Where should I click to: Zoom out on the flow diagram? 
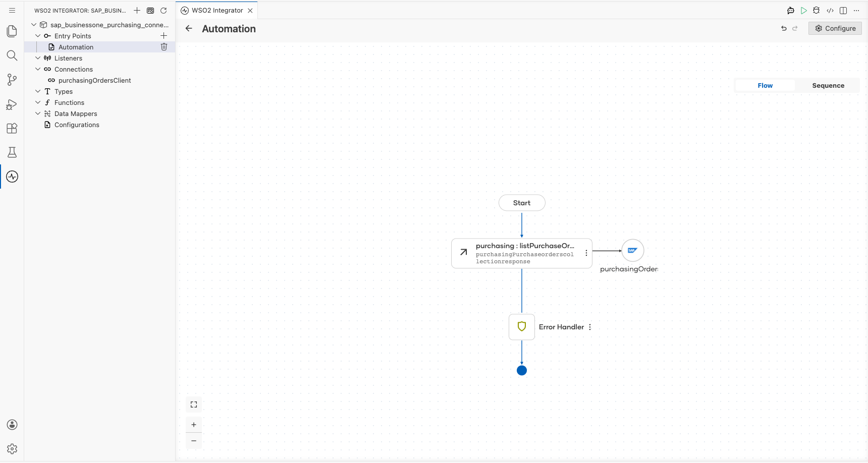point(194,441)
